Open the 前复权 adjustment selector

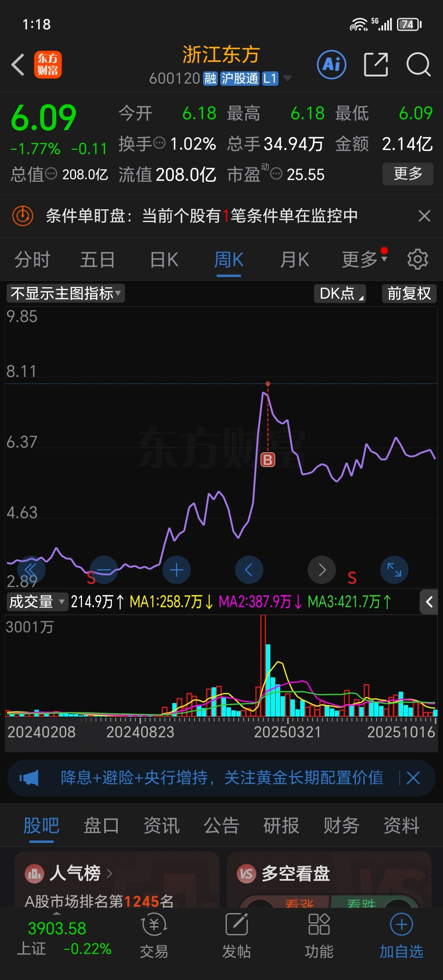(409, 293)
